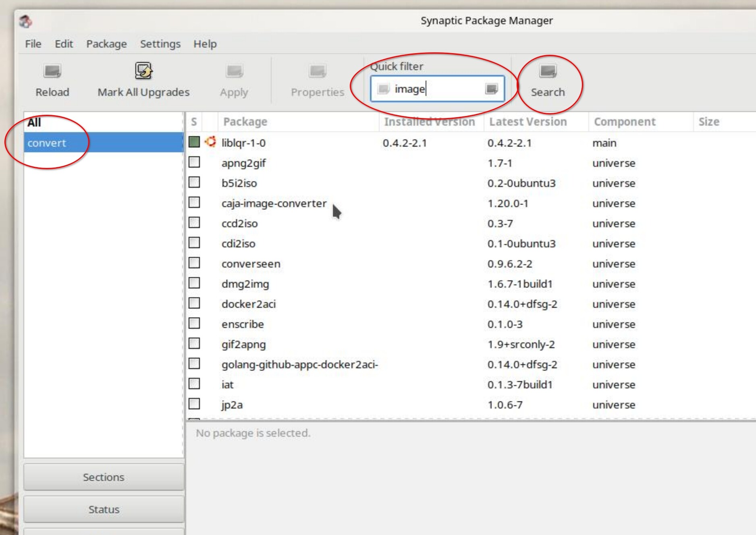The image size is (756, 535).
Task: Click latest version 1.0.6-7 cell
Action: coord(505,405)
